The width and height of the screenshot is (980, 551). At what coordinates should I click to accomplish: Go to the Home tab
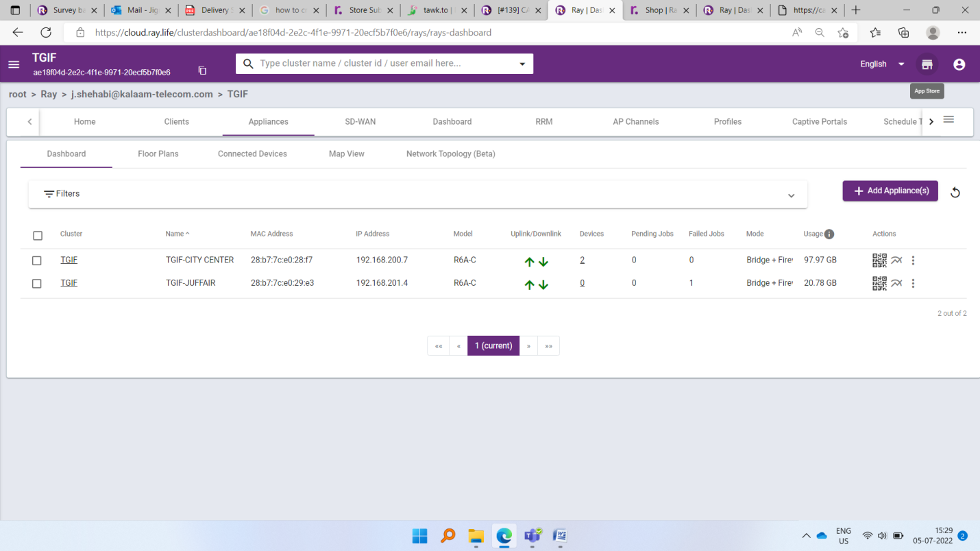(85, 121)
